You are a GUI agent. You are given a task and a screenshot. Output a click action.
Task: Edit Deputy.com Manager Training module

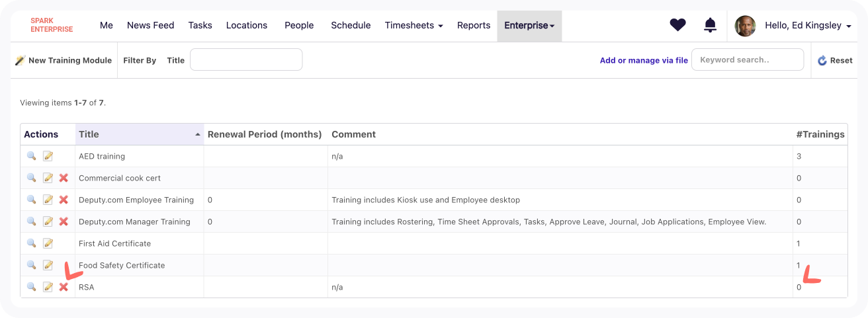[48, 221]
